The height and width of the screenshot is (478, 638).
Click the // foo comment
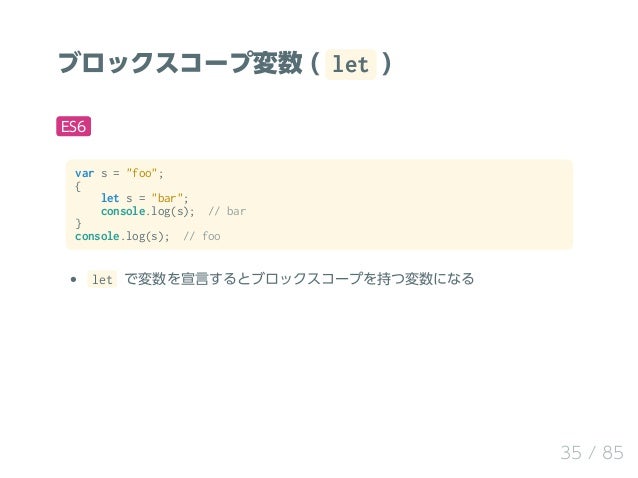tap(202, 236)
